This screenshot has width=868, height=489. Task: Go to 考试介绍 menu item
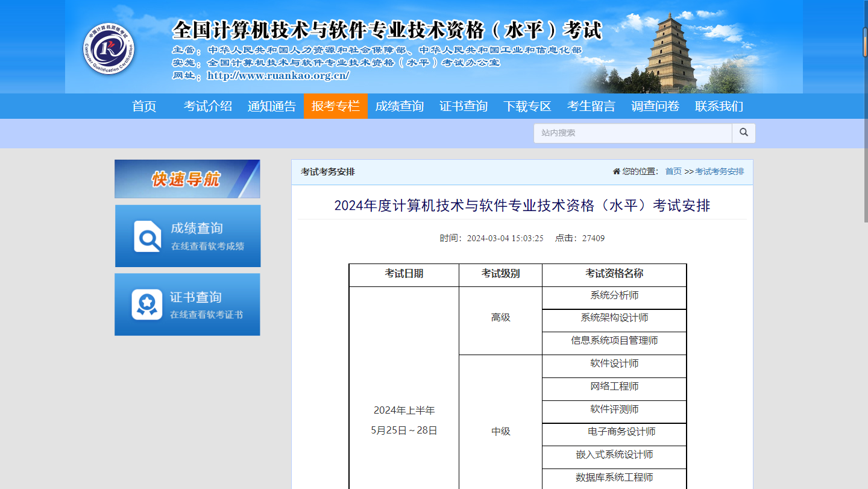[208, 106]
